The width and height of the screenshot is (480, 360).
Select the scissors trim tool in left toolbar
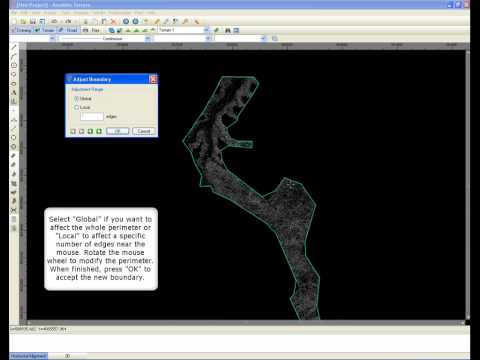[x=14, y=210]
